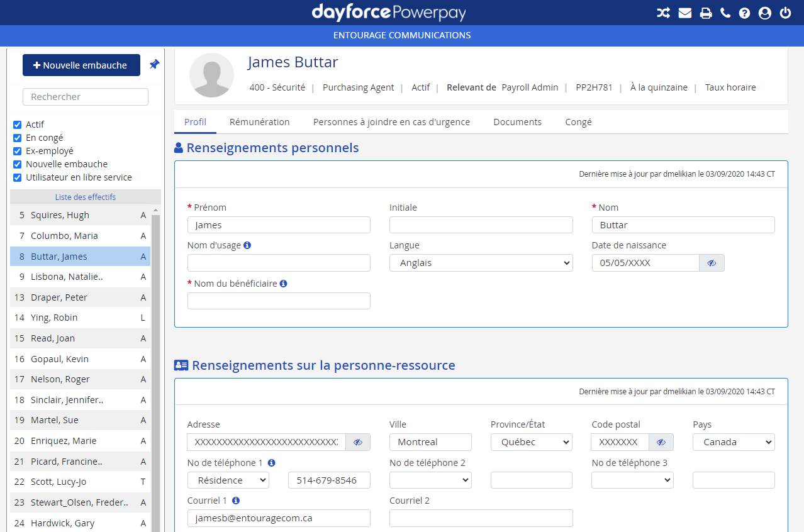
Task: Click the shuffle icon in top header
Action: pos(663,13)
